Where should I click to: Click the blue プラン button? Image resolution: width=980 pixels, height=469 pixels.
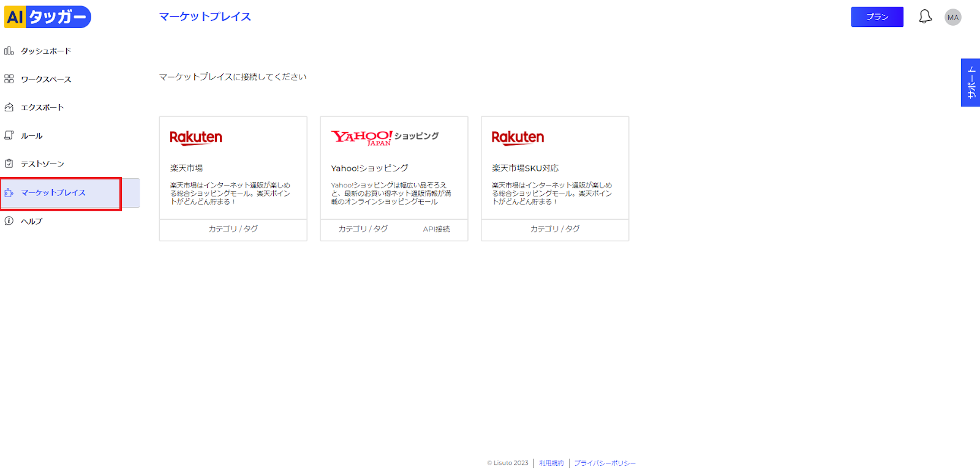tap(877, 17)
